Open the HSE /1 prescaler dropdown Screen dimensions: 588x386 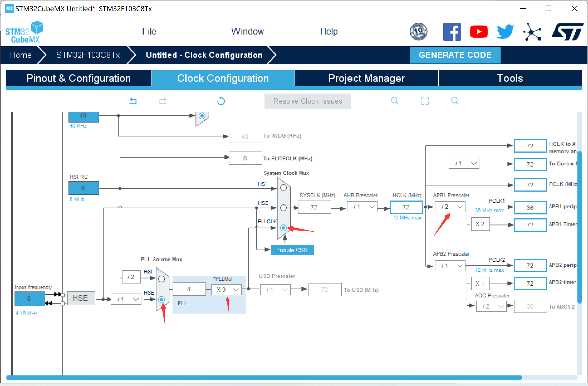(126, 299)
